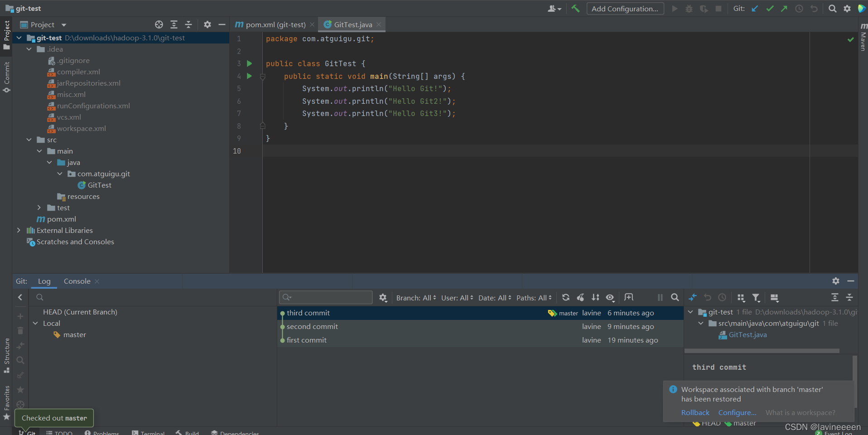Click the Git log text filter field

tap(326, 297)
